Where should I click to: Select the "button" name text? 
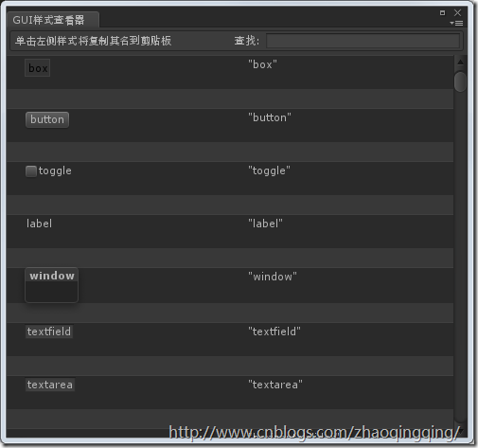tap(270, 117)
